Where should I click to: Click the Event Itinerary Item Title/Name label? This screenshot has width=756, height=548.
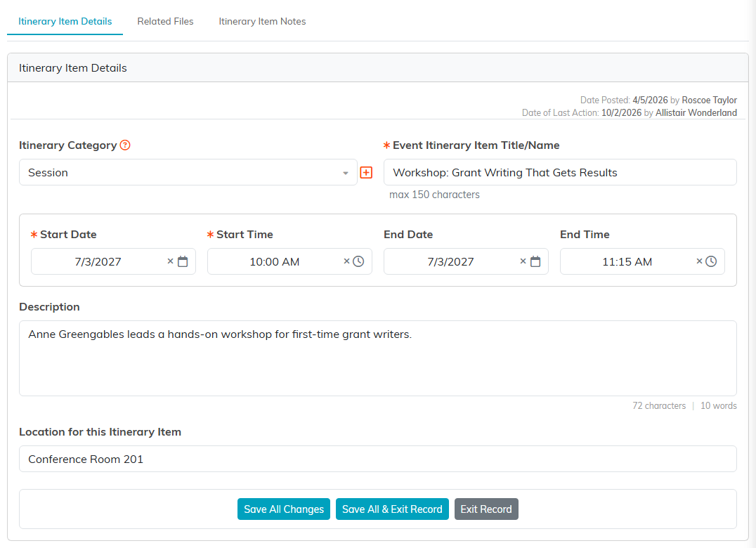pyautogui.click(x=476, y=145)
